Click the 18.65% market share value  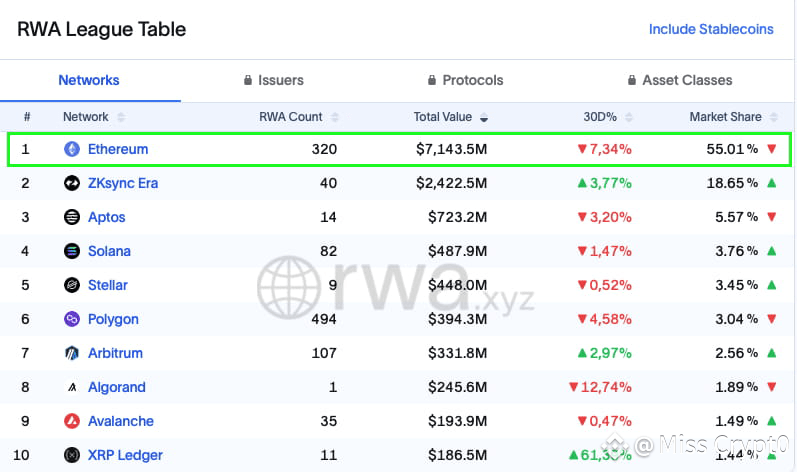732,183
